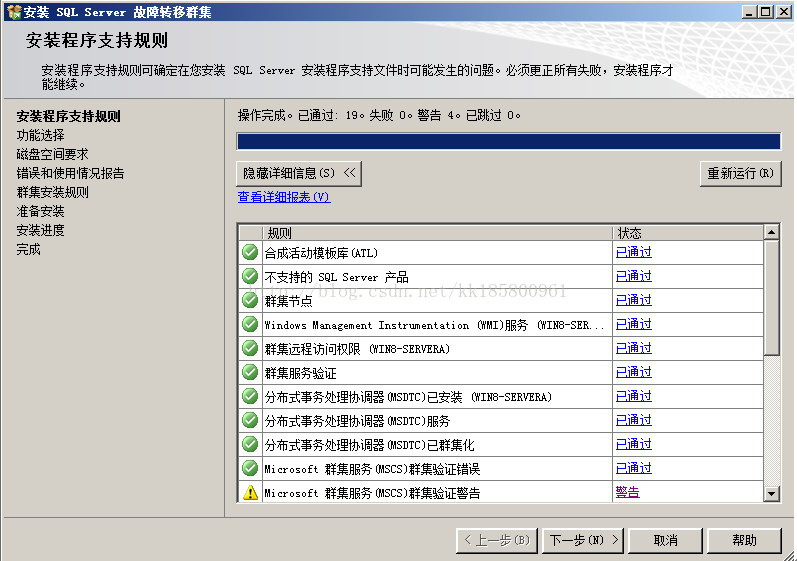Click green check icon beside 群集服务验证
This screenshot has height=561, width=797.
[250, 372]
